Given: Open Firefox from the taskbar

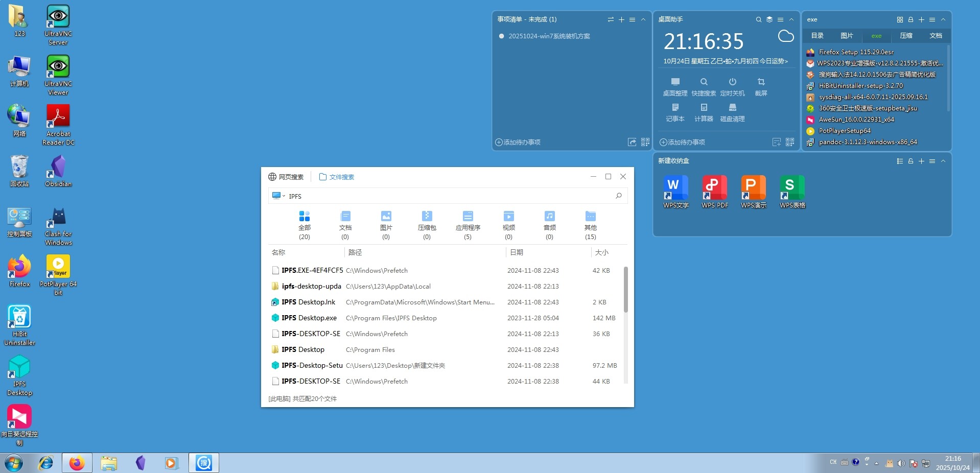Looking at the screenshot, I should click(x=77, y=463).
